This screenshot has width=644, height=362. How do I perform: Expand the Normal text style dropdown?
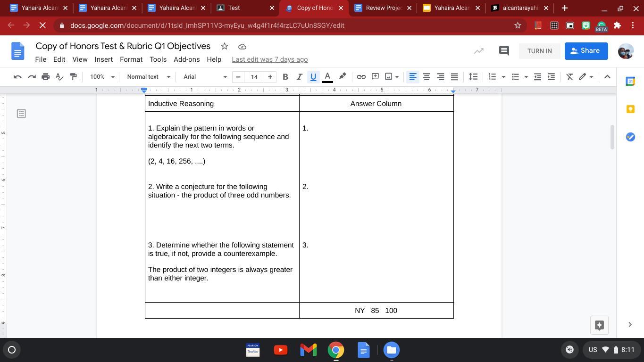[149, 77]
